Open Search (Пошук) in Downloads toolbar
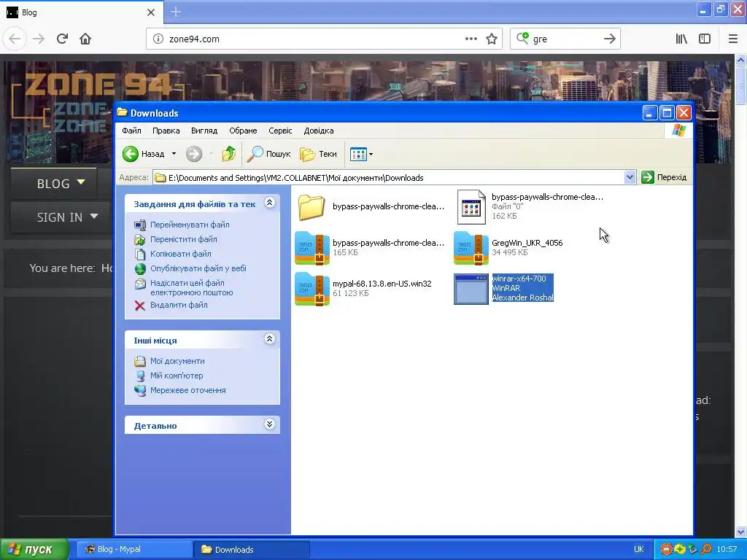The width and height of the screenshot is (747, 560). (269, 154)
